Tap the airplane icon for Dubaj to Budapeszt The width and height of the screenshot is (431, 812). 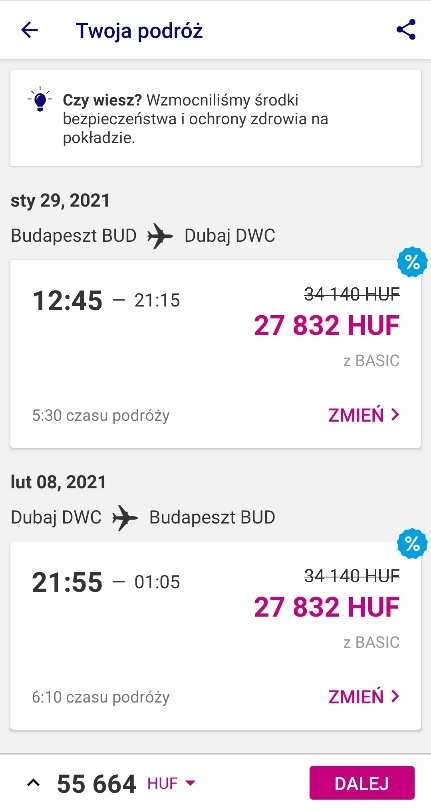coord(125,518)
